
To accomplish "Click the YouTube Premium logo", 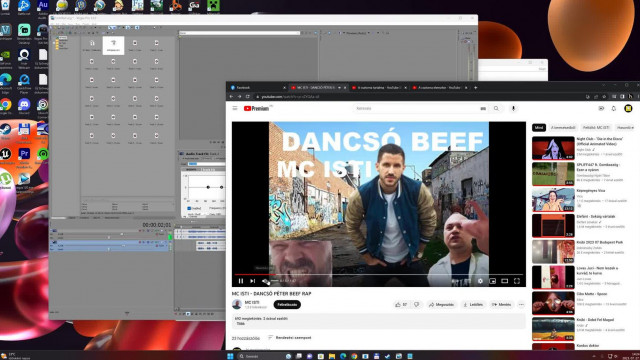I will [x=257, y=108].
